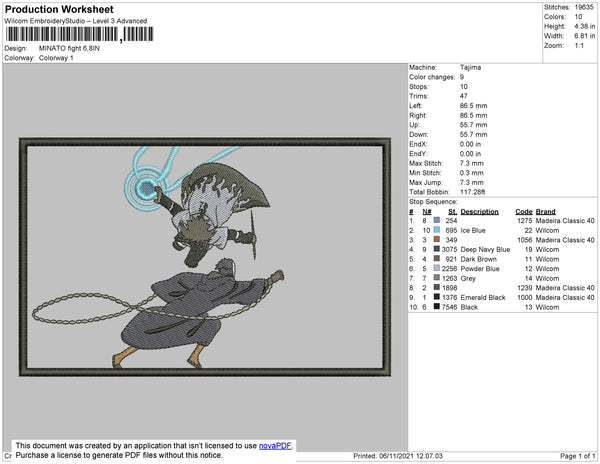Click the 'Colorway 1' value
The image size is (600, 464).
(x=56, y=58)
